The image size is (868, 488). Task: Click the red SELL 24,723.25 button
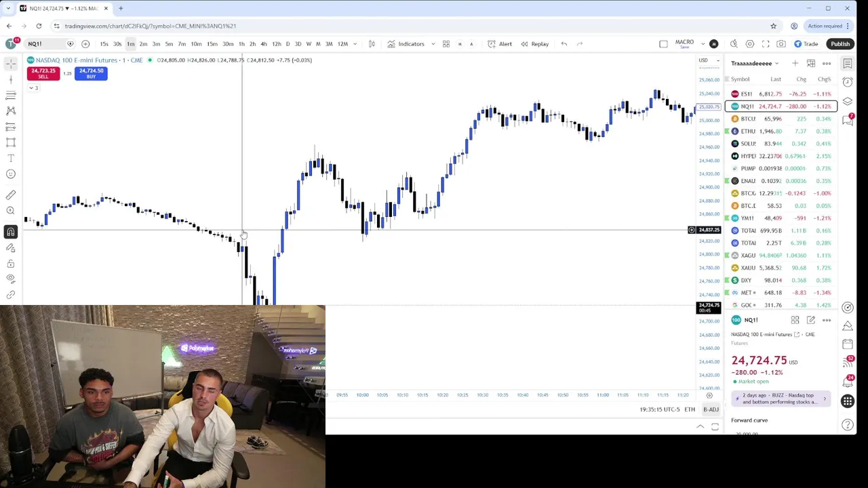pos(43,73)
